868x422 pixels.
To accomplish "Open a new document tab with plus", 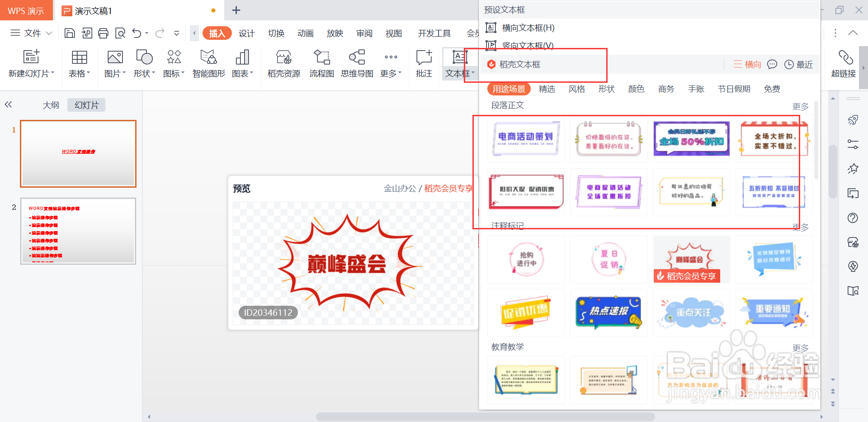I will pyautogui.click(x=236, y=10).
